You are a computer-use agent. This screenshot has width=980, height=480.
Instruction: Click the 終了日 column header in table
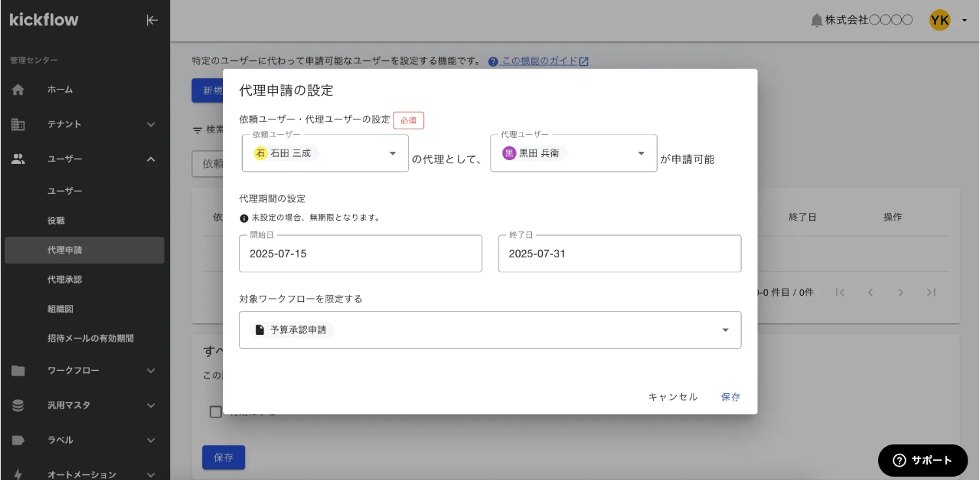[x=803, y=217]
